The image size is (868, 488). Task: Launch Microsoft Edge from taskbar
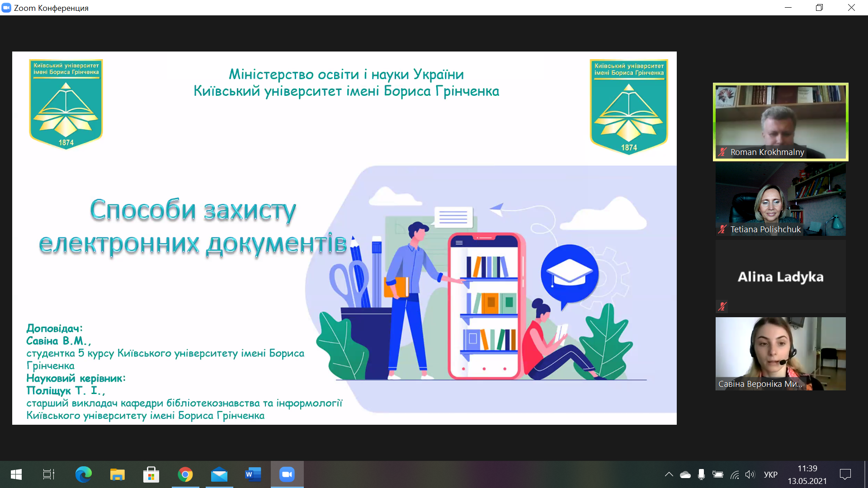point(83,474)
